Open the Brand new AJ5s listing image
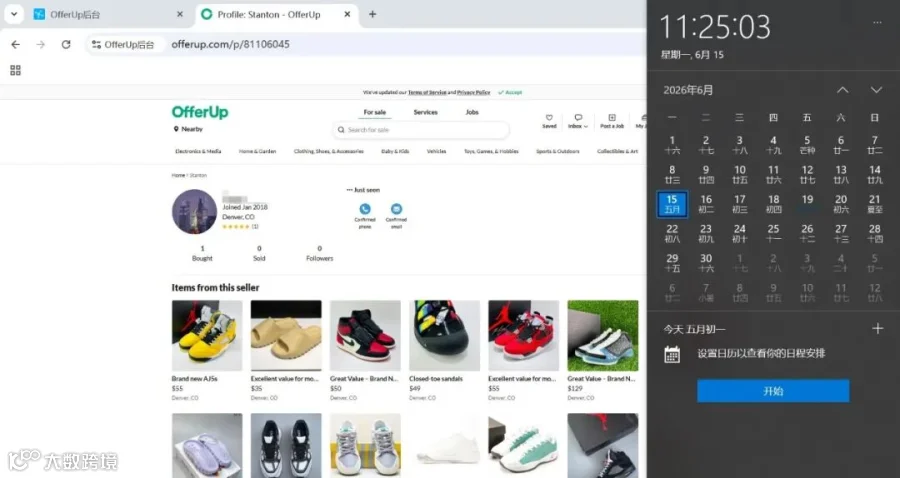900x478 pixels. tap(207, 336)
